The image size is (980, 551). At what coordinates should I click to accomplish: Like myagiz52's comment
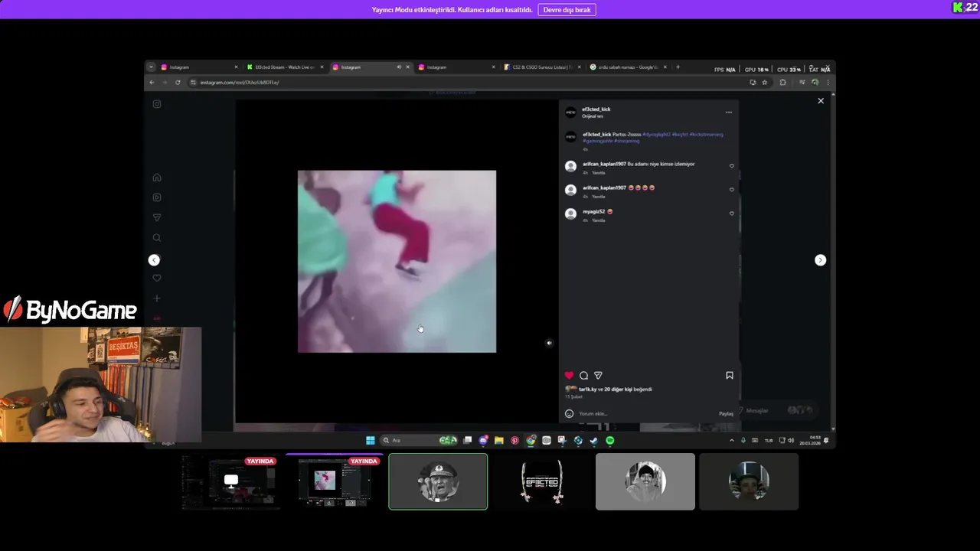click(x=732, y=214)
